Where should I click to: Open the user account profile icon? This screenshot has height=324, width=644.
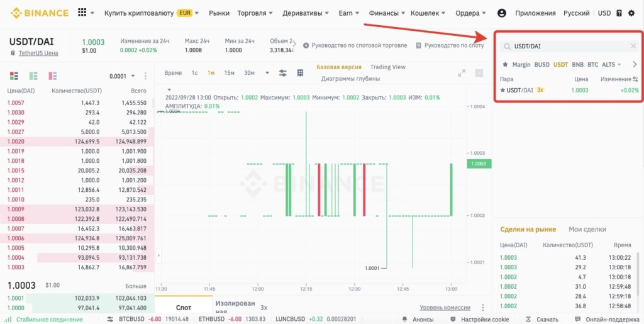pos(501,13)
